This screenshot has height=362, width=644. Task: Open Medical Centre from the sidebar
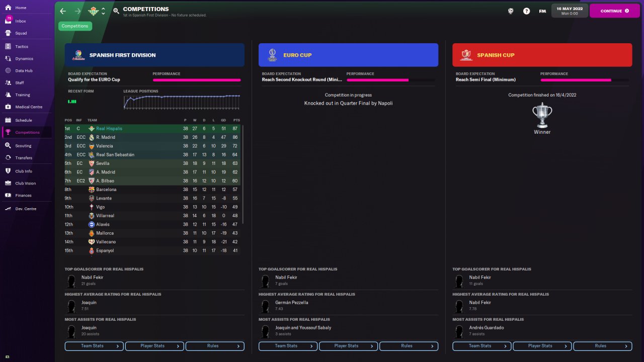tap(27, 107)
